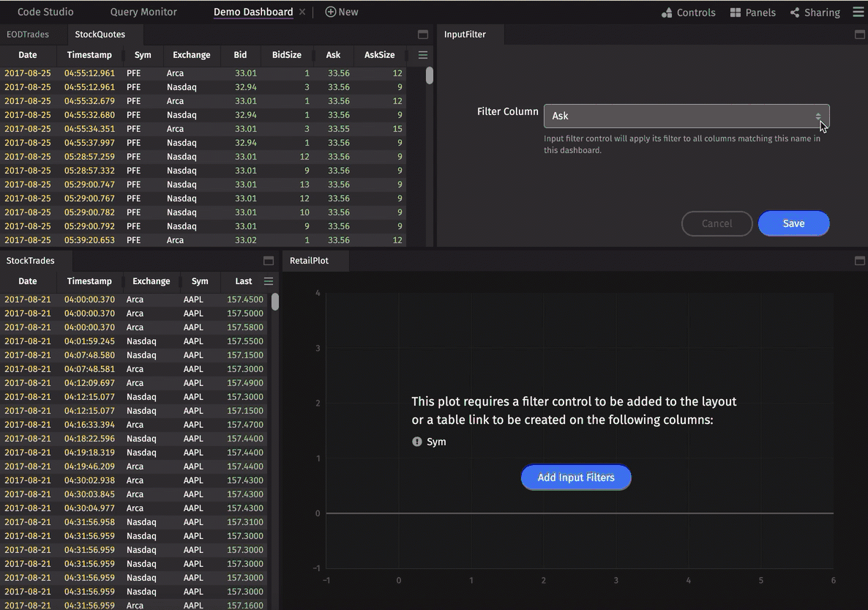Viewport: 868px width, 610px height.
Task: Open the hamburger menu in top bar
Action: click(858, 12)
